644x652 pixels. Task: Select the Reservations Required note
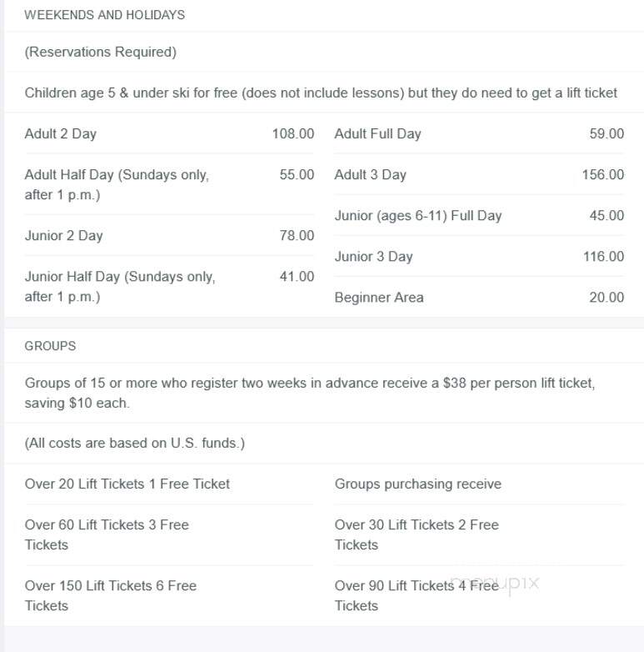tap(101, 52)
